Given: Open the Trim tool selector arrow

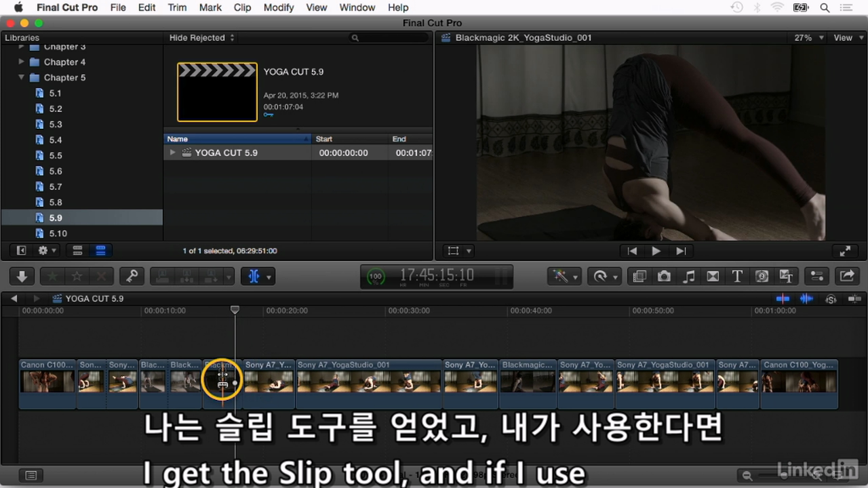Looking at the screenshot, I should (x=269, y=277).
